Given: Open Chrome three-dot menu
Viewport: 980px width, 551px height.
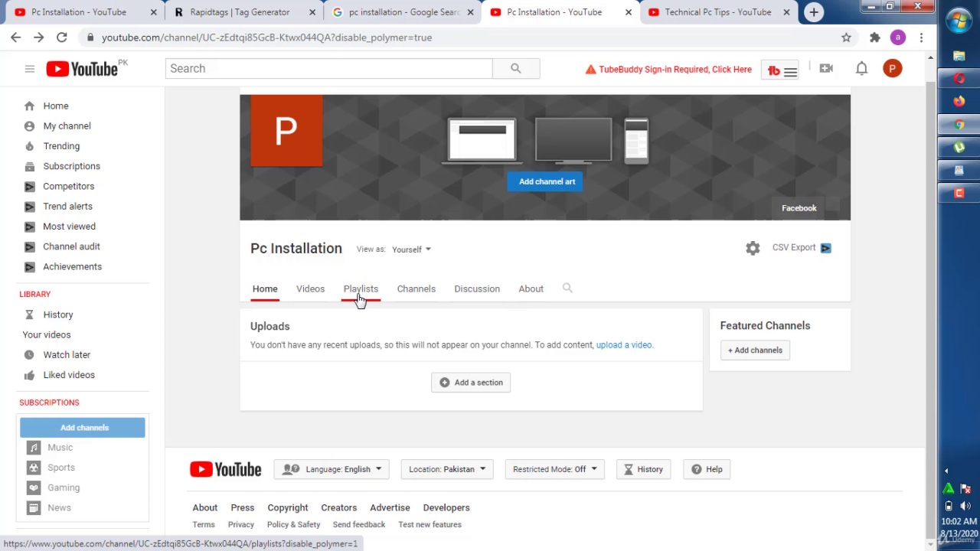Looking at the screenshot, I should tap(921, 37).
